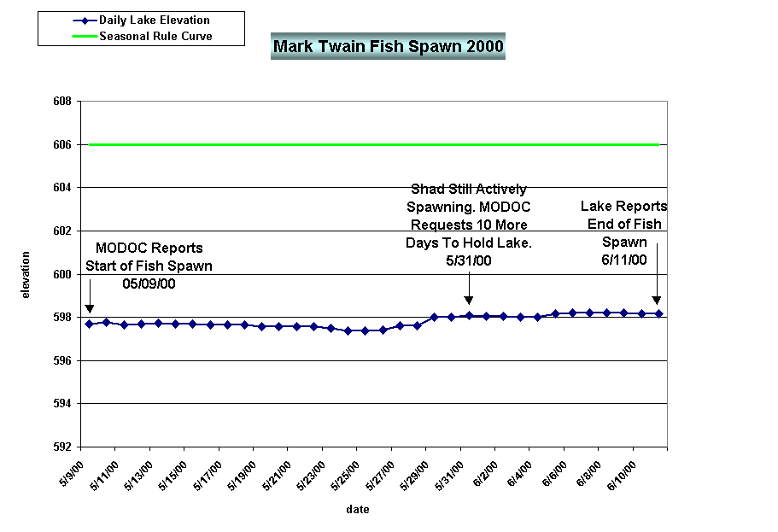Select the vertical elevation axis title
778x532 pixels.
26,274
